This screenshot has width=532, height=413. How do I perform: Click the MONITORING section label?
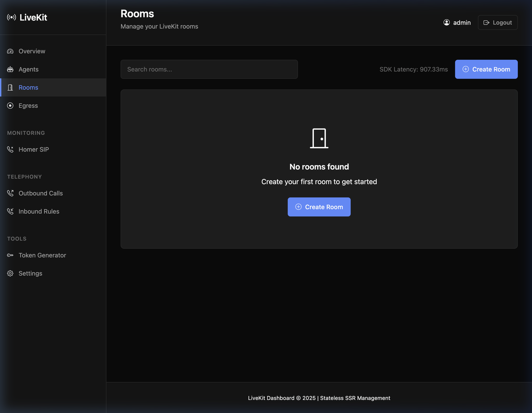26,133
